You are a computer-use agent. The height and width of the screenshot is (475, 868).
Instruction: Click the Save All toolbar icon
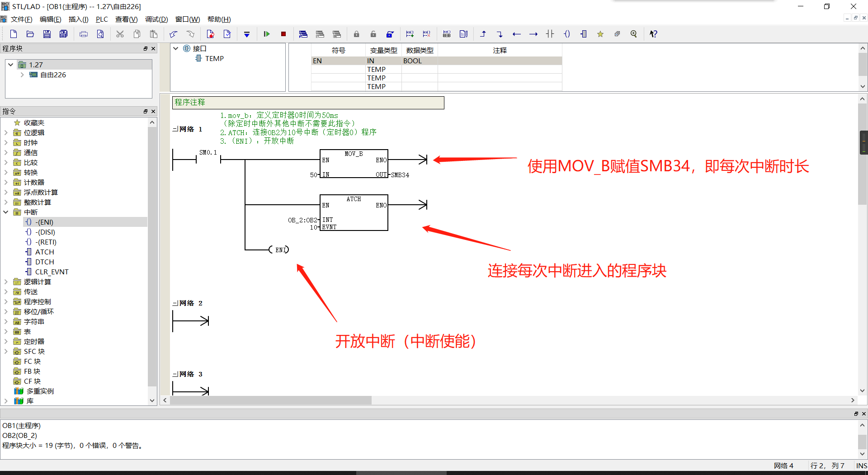63,34
